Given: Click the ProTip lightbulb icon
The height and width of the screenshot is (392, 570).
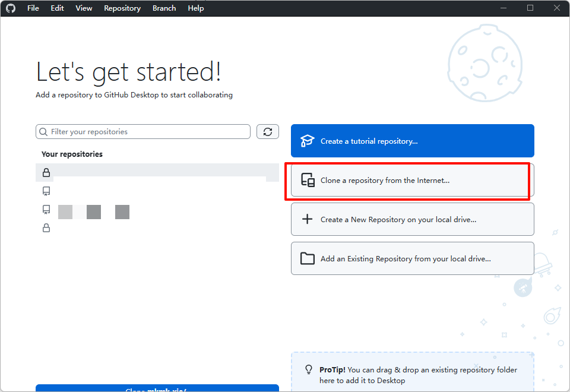Looking at the screenshot, I should click(309, 369).
